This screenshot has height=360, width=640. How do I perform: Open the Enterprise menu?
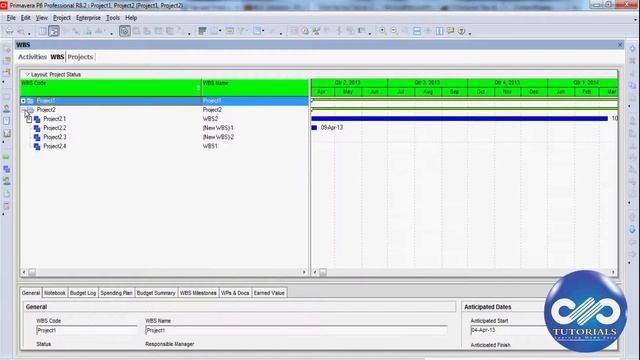point(88,18)
